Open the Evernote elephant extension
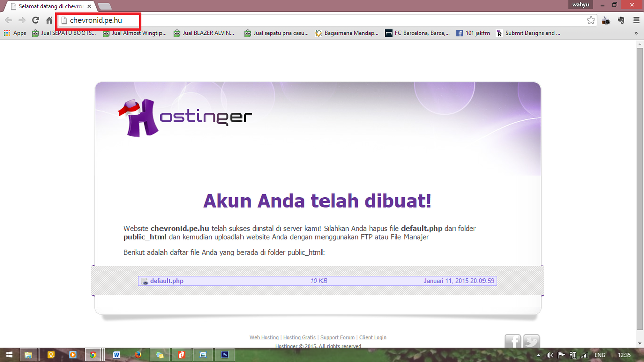 click(x=621, y=20)
